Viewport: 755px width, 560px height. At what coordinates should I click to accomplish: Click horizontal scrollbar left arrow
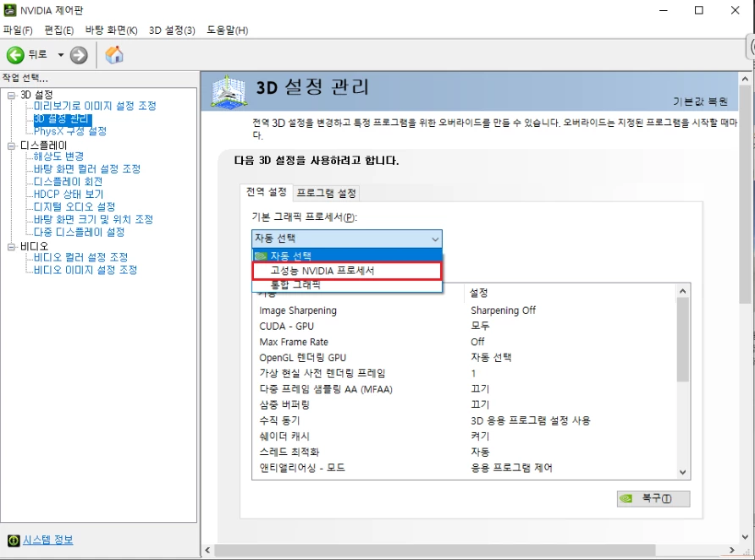tap(208, 550)
